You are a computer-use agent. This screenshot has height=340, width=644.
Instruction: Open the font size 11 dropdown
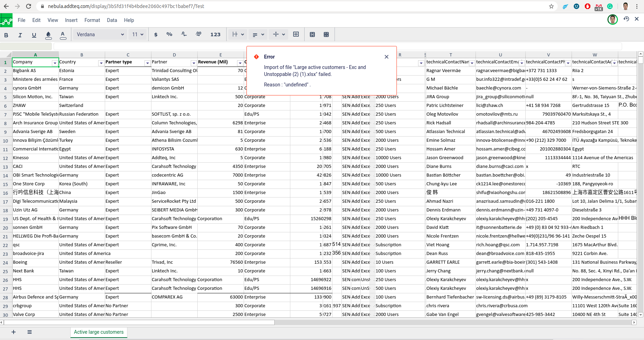point(138,34)
